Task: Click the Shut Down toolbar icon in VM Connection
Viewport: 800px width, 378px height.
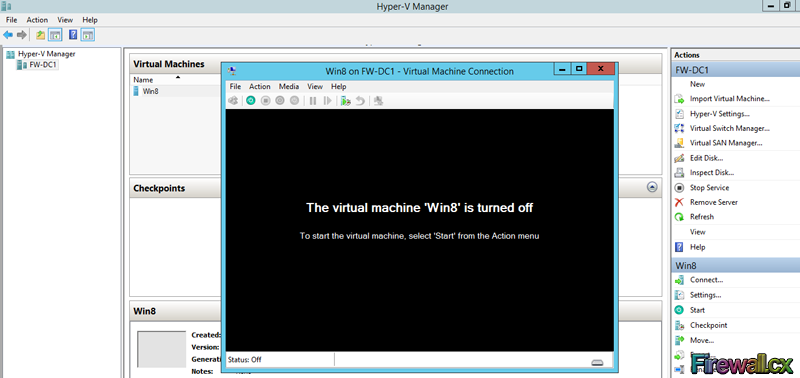Action: [x=280, y=101]
